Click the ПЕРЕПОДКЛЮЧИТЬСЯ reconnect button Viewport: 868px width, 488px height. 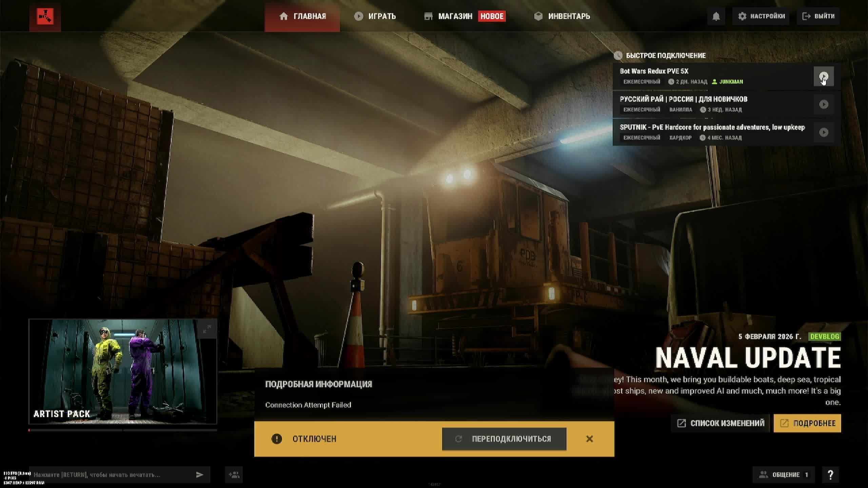coord(504,439)
